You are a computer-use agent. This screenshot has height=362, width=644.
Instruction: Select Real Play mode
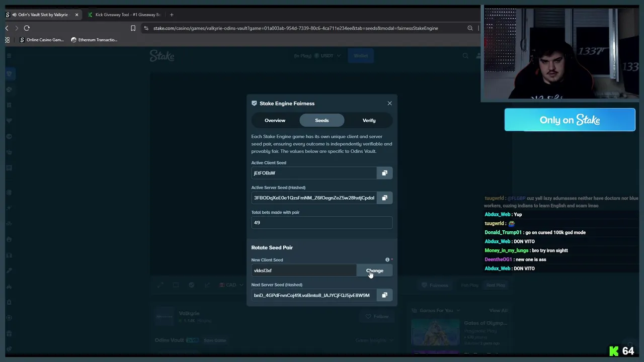(x=496, y=285)
